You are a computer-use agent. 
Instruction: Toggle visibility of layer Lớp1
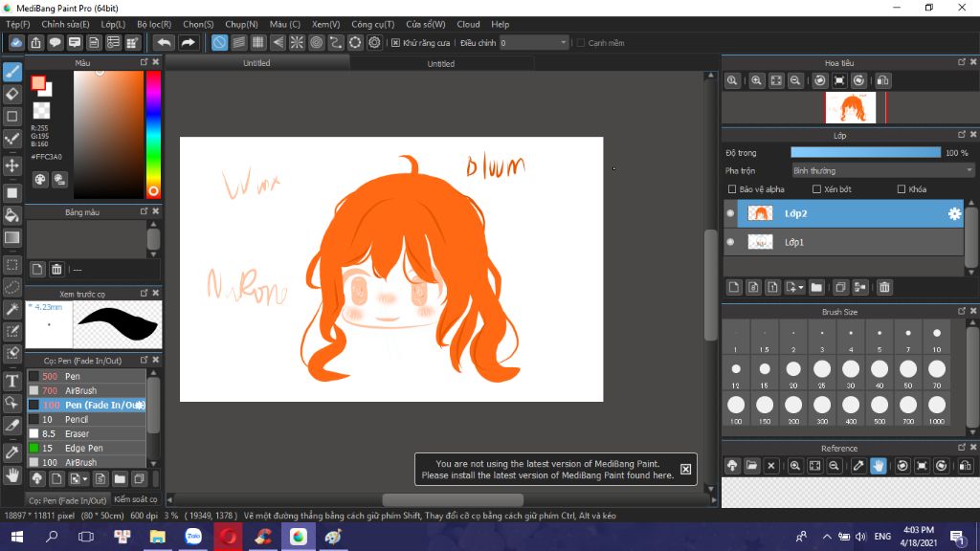click(730, 242)
